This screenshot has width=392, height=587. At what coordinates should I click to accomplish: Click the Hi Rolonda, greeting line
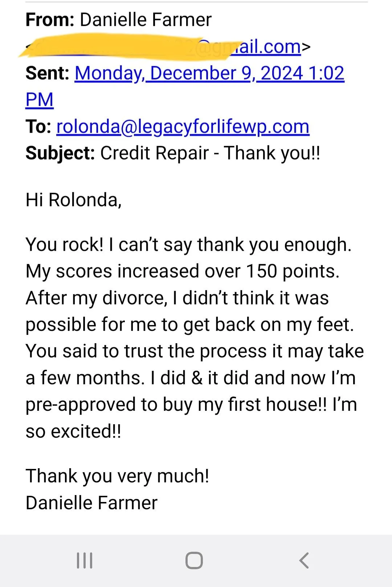click(74, 200)
